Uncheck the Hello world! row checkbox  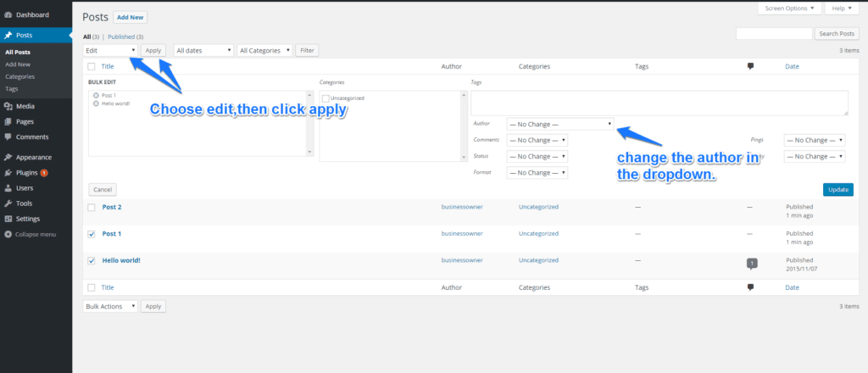(92, 260)
